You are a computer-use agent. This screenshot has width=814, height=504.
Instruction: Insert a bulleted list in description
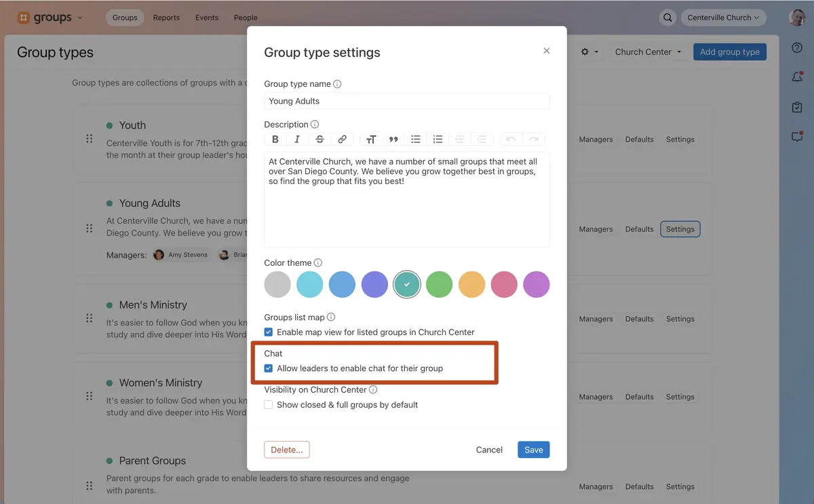(x=416, y=139)
